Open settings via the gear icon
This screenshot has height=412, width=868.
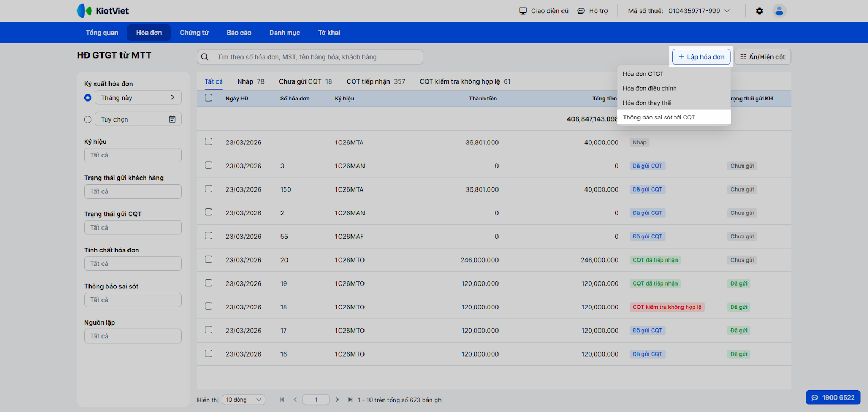pos(759,11)
